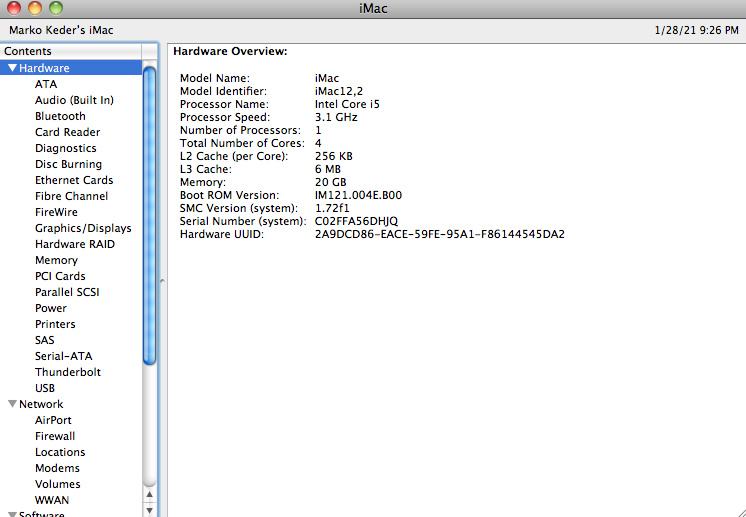Select USB in Hardware list
Screen dimensions: 746x517
(45, 388)
